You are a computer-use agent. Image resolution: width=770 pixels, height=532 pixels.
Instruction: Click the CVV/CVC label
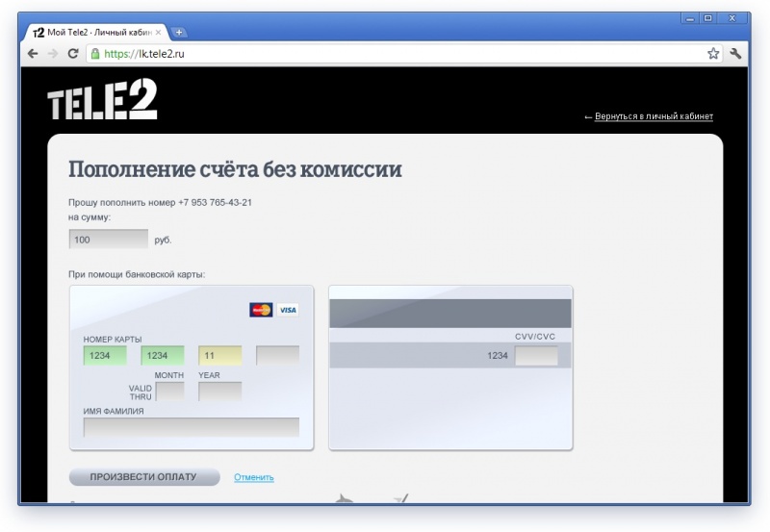pos(535,336)
